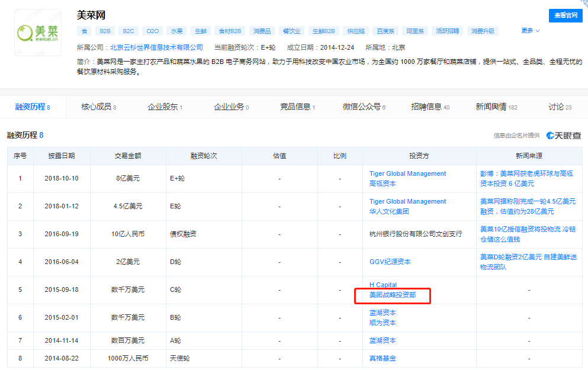Open the 北京云杉世界信息技术有限公司 company link
This screenshot has height=370, width=588.
coord(156,47)
